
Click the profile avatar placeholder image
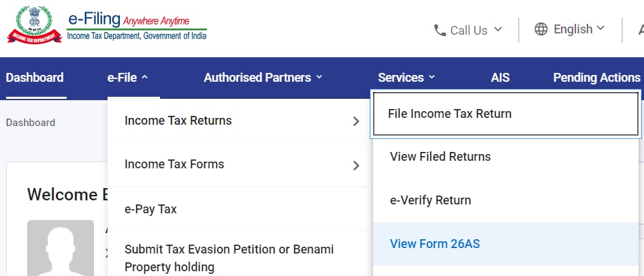[61, 247]
